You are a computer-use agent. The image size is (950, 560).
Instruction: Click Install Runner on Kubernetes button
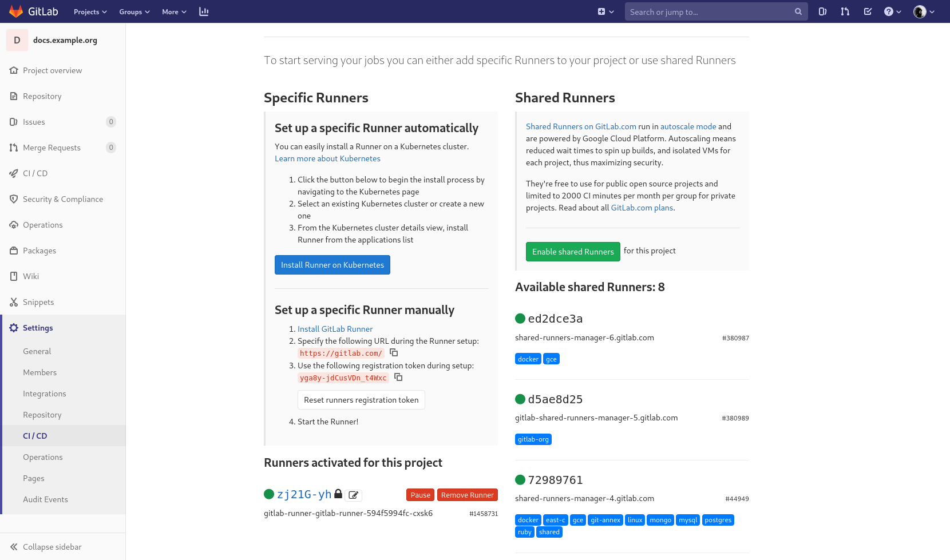[x=332, y=265]
